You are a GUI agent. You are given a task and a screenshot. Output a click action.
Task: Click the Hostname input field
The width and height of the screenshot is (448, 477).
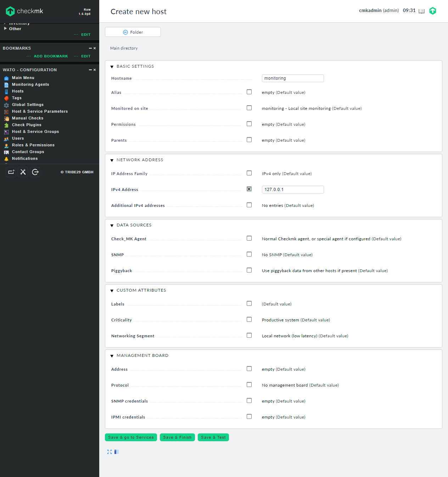coord(293,78)
